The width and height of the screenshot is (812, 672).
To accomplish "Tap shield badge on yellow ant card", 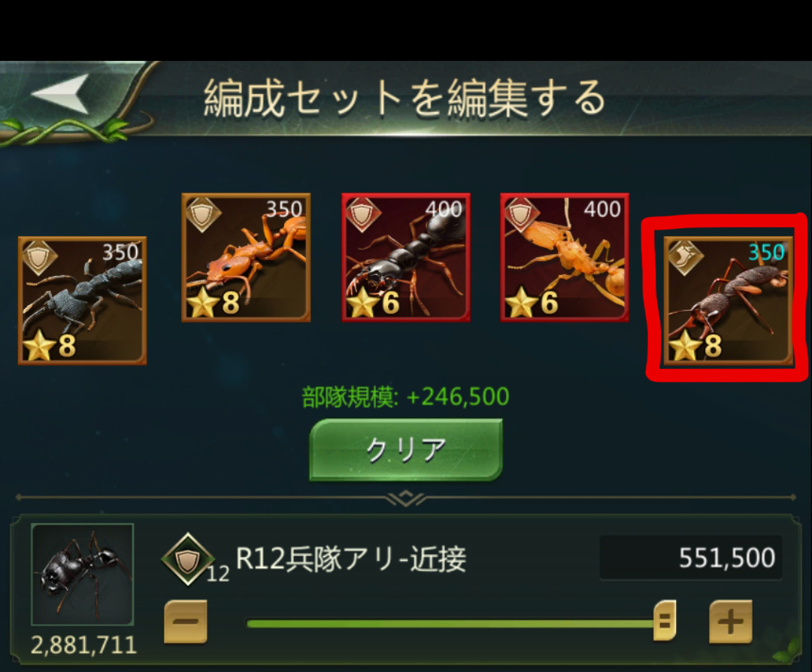I will coord(521,213).
